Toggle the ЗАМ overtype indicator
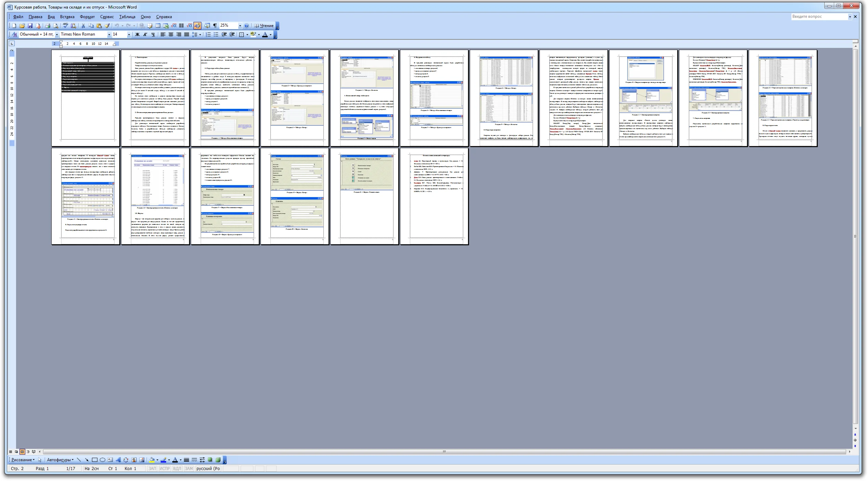868x481 pixels. coord(189,468)
